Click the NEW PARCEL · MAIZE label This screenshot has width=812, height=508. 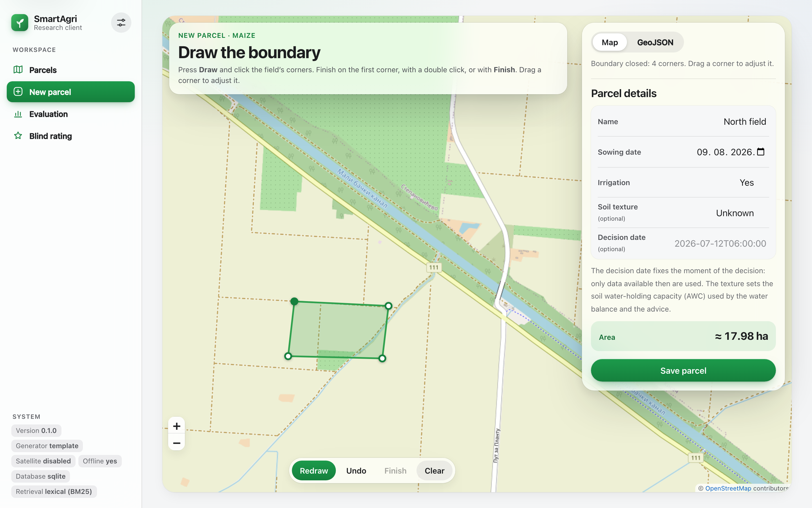[x=217, y=36]
